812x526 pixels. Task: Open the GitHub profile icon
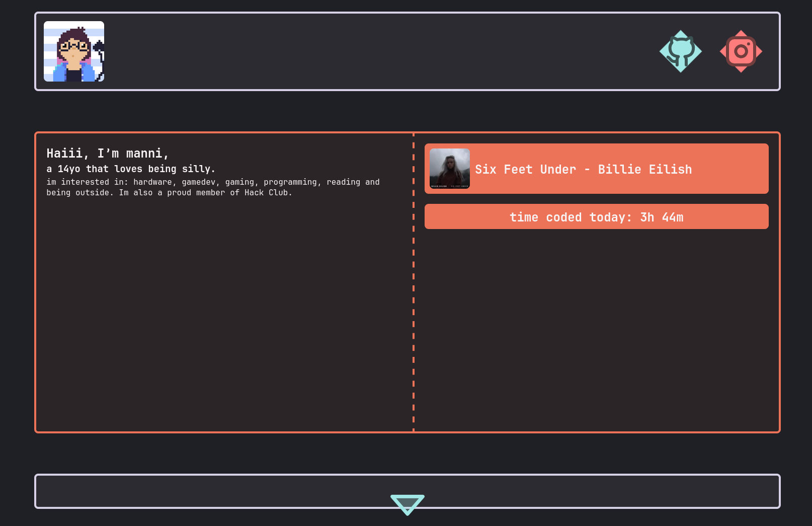click(x=680, y=51)
